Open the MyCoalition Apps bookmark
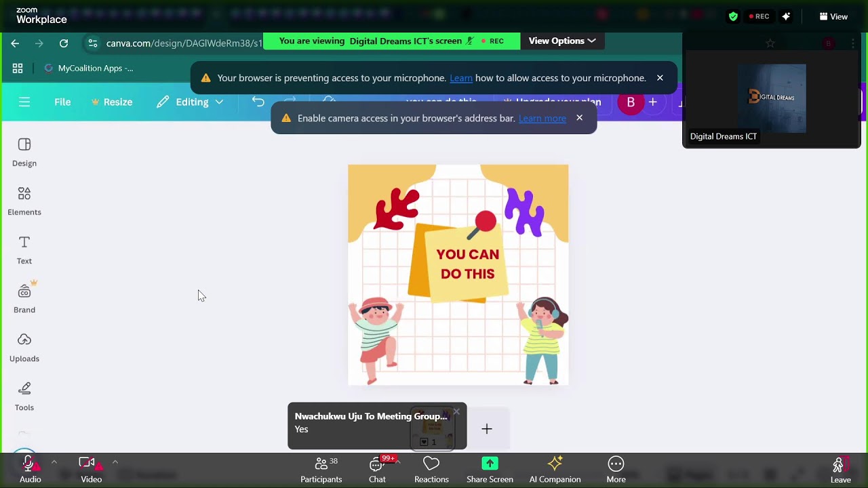The image size is (868, 488). 89,68
